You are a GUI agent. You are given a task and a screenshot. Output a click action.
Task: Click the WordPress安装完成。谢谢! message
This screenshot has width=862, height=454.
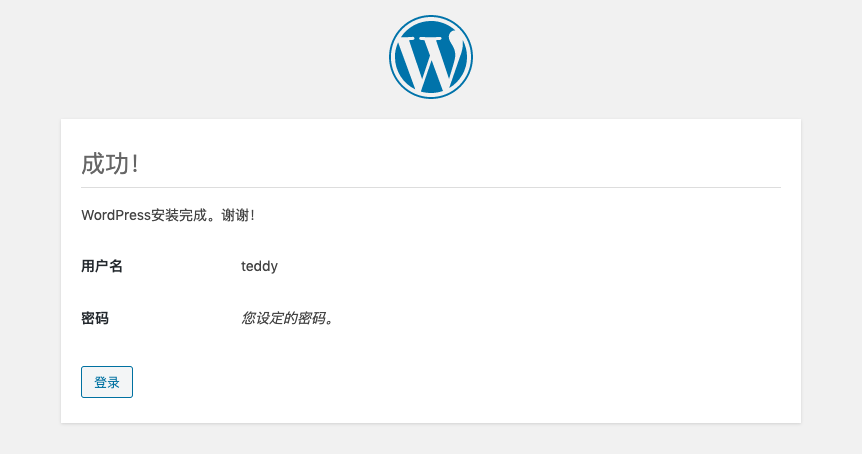click(168, 215)
